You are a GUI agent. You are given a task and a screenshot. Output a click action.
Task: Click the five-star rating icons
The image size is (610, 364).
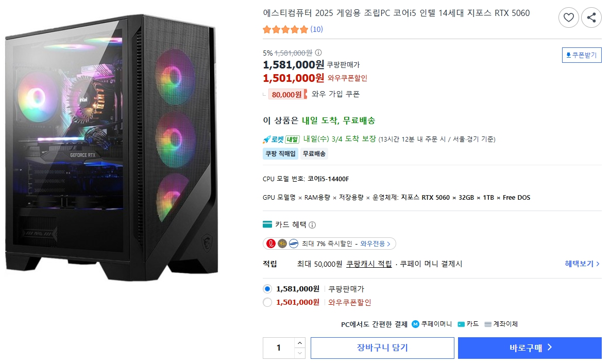tap(285, 29)
